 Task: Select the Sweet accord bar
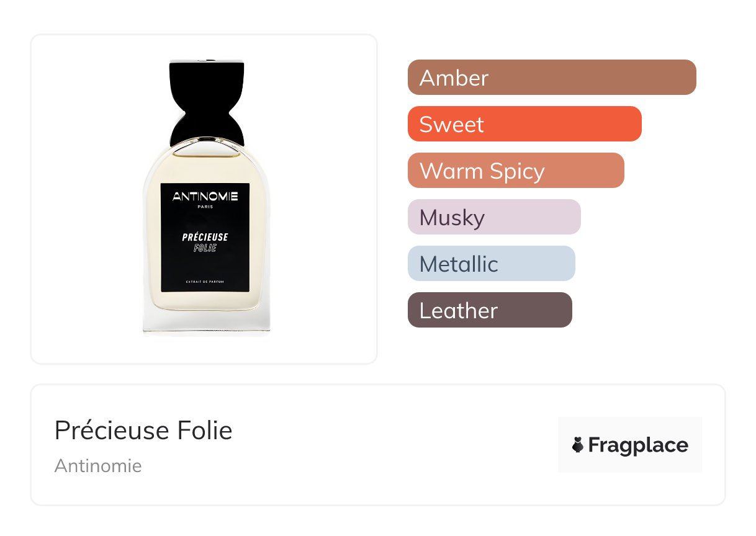tap(524, 124)
